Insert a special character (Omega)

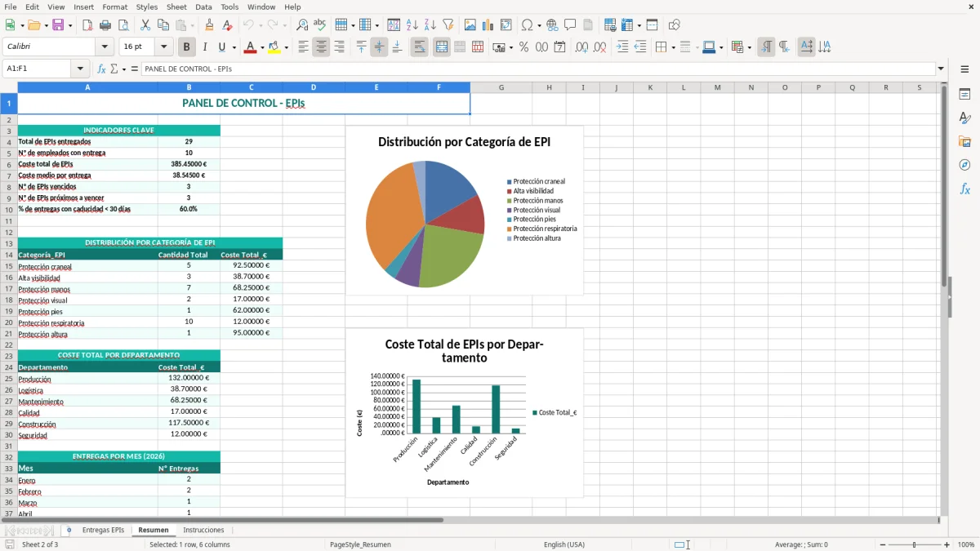coord(528,25)
